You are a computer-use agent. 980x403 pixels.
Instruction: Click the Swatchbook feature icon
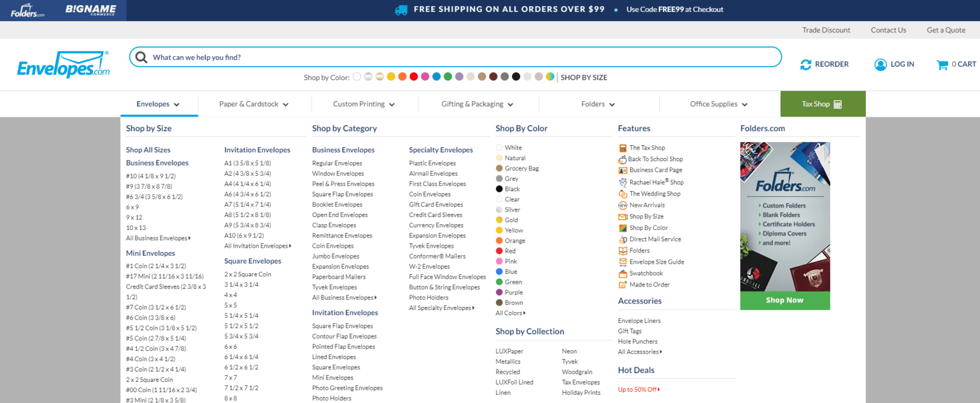click(623, 273)
